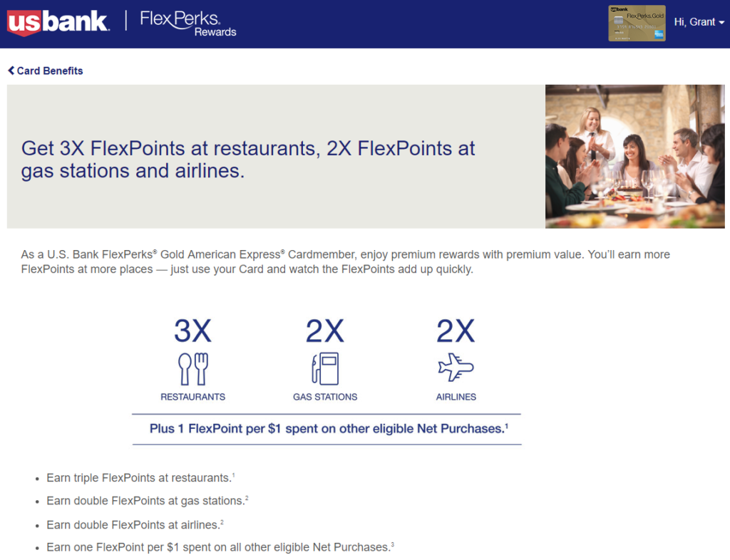The height and width of the screenshot is (560, 730).
Task: Collapse the account options using the Grant chevron
Action: pyautogui.click(x=721, y=22)
